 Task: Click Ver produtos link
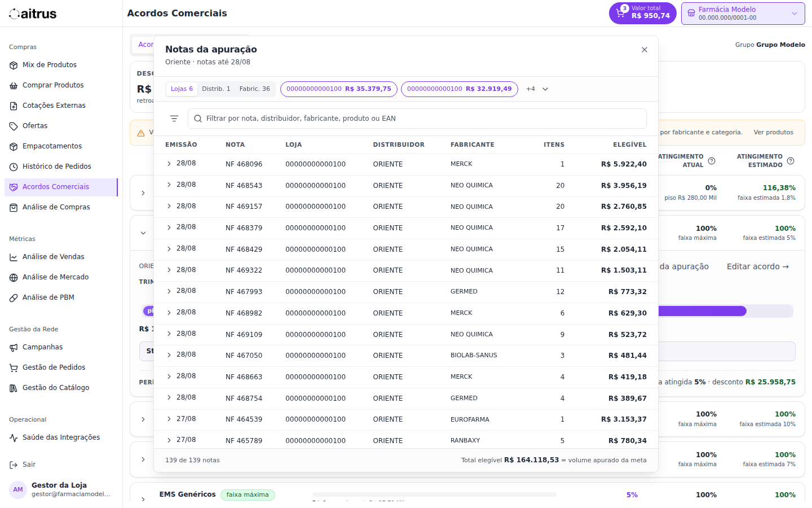(774, 132)
